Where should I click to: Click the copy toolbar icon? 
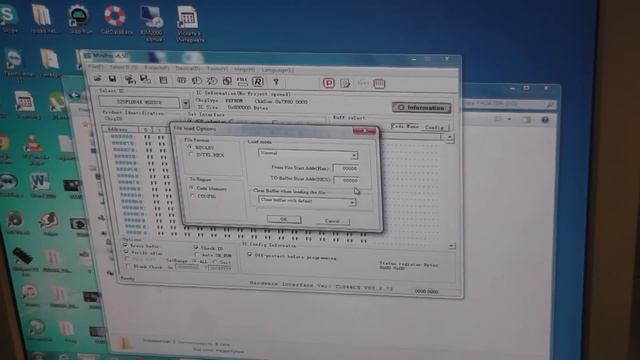[x=227, y=81]
